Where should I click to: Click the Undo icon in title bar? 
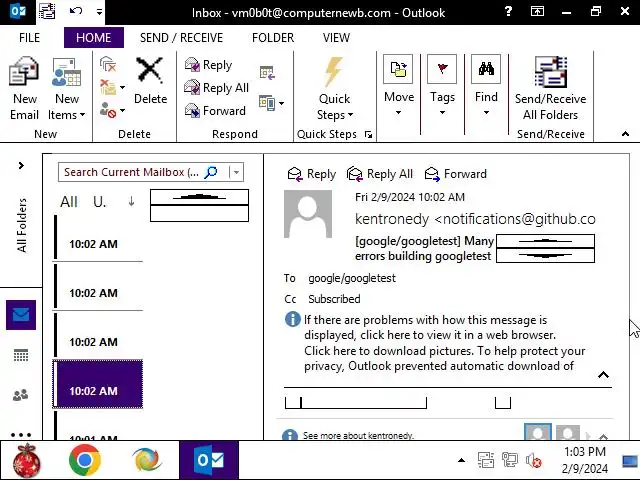76,11
